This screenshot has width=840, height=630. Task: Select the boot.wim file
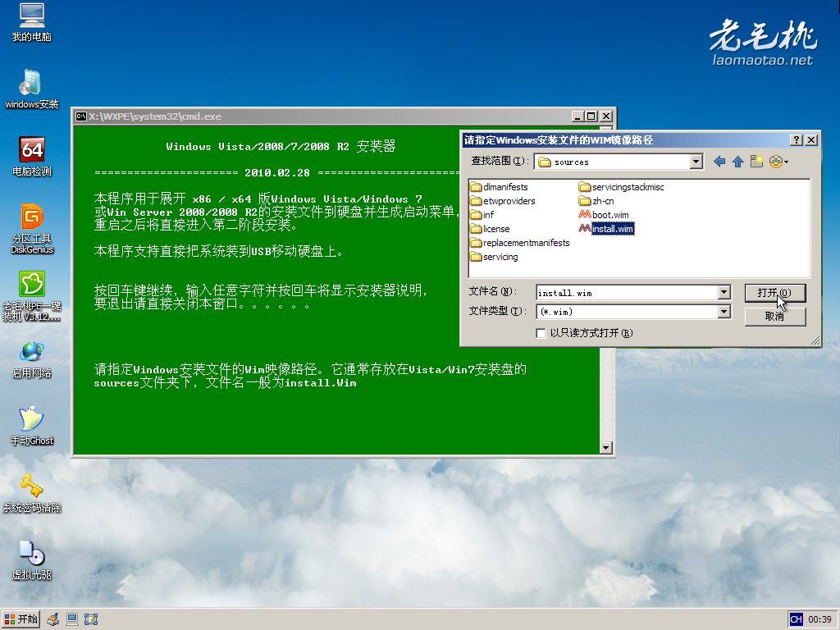pyautogui.click(x=604, y=215)
